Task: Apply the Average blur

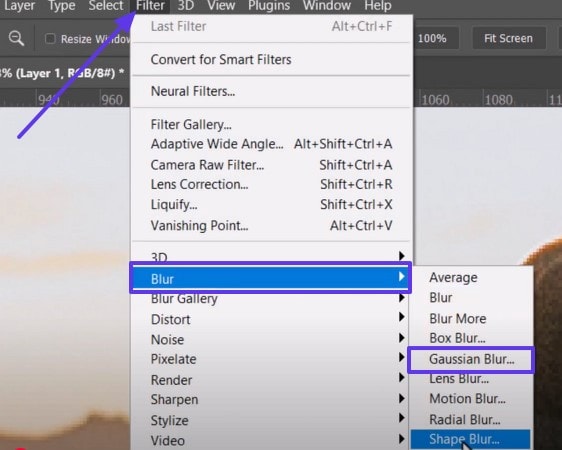Action: [470, 278]
